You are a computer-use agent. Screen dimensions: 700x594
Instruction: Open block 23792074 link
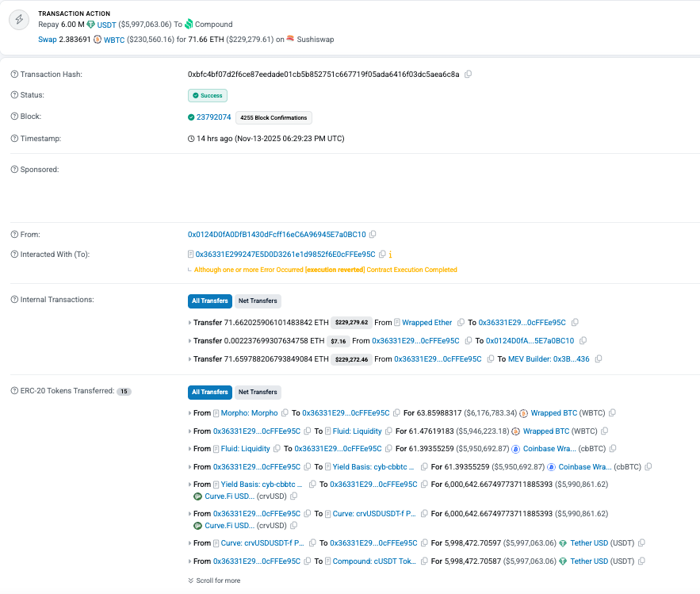pyautogui.click(x=213, y=117)
